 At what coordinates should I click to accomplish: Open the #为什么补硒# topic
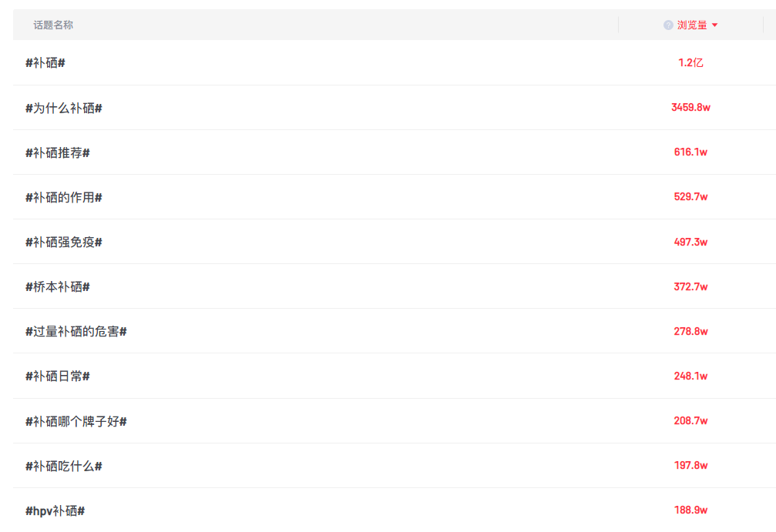pos(64,108)
